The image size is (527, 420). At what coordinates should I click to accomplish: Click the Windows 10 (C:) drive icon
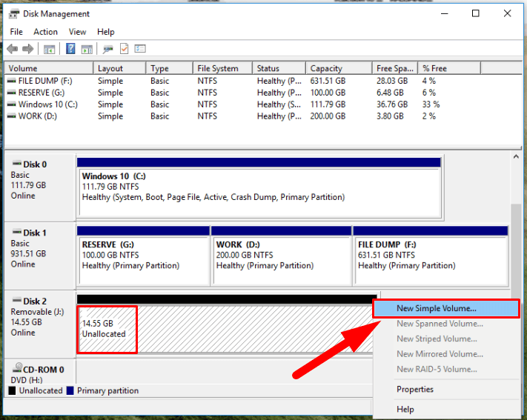click(x=11, y=104)
